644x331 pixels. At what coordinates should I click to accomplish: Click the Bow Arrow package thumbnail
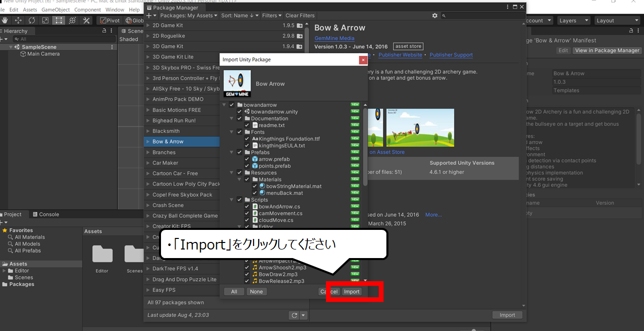pyautogui.click(x=237, y=84)
